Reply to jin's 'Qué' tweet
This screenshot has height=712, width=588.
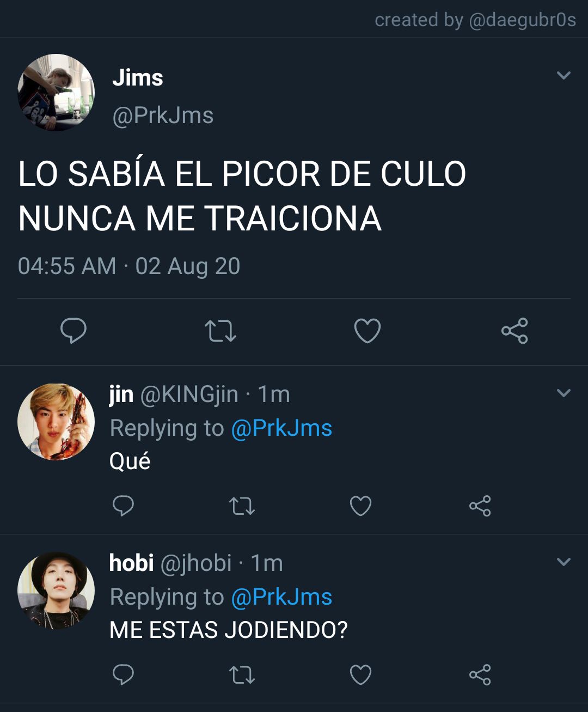tap(123, 506)
